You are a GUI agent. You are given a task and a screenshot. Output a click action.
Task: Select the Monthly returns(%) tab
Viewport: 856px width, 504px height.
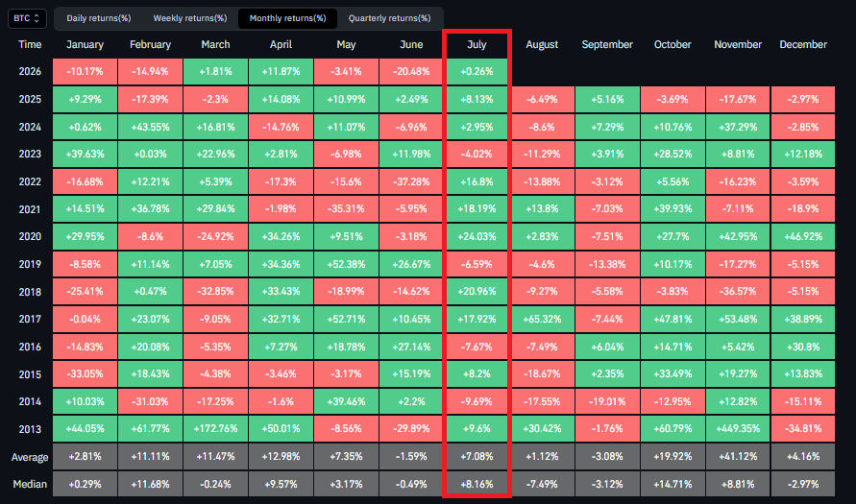pyautogui.click(x=287, y=18)
